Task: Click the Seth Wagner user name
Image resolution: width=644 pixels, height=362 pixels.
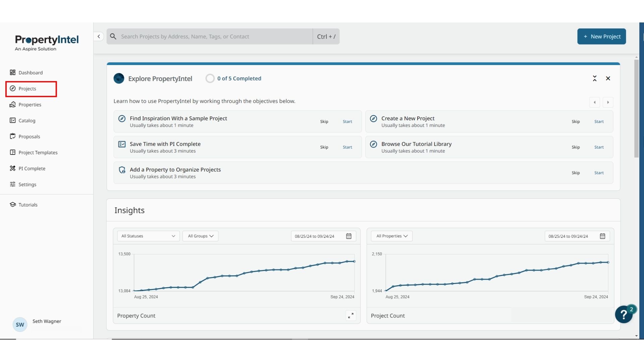Action: pyautogui.click(x=47, y=321)
